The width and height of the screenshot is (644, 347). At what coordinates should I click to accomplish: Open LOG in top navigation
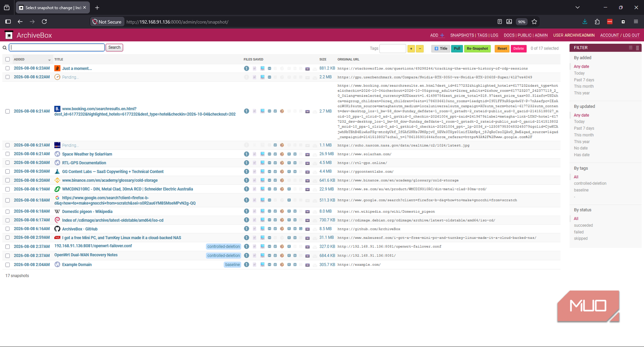[x=495, y=35]
